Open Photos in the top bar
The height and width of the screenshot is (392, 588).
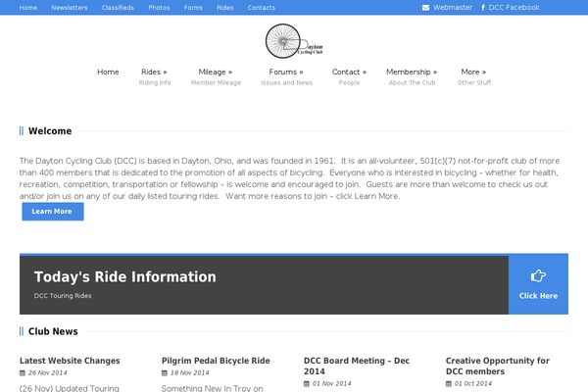[159, 8]
